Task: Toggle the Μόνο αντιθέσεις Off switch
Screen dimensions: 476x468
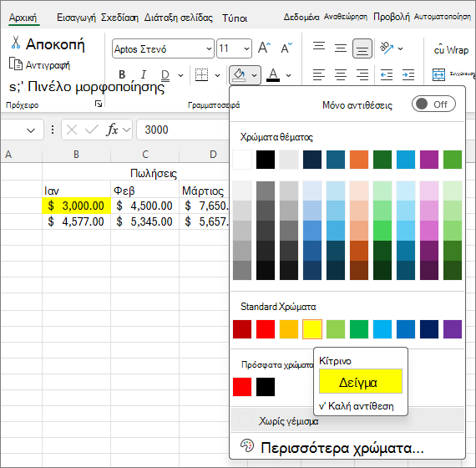Action: (x=433, y=104)
